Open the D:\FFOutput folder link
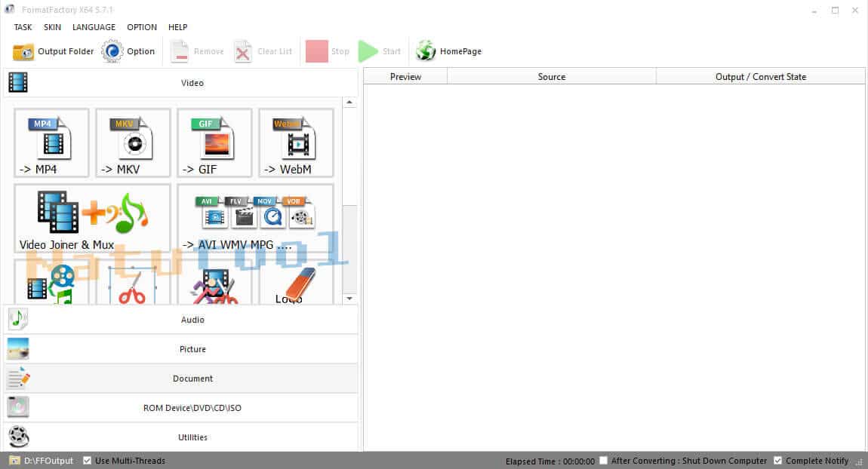868x469 pixels. (x=48, y=461)
